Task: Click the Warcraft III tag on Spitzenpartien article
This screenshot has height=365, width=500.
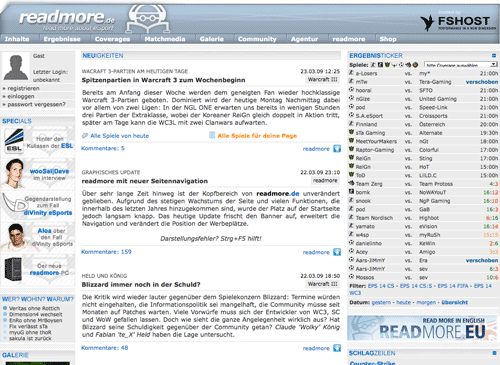Action: (322, 80)
